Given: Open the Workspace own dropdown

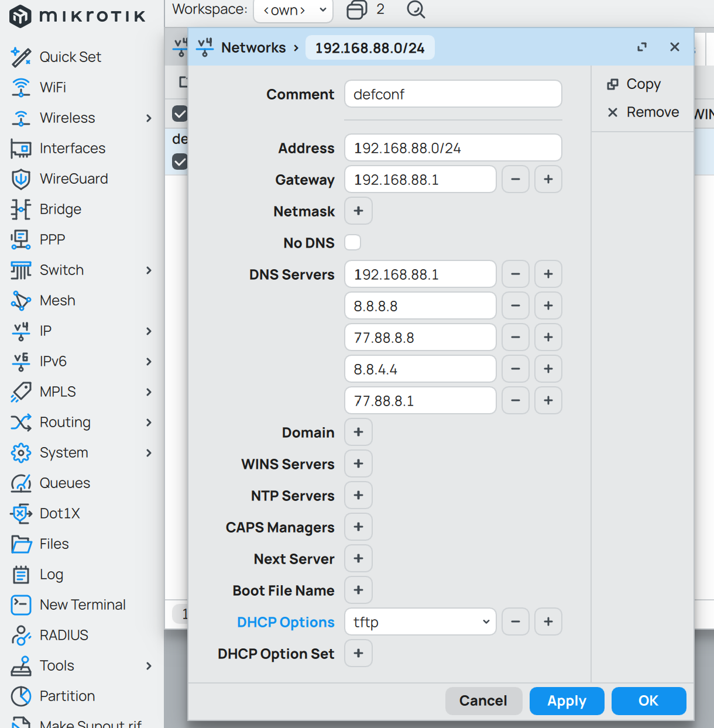Looking at the screenshot, I should pyautogui.click(x=293, y=10).
